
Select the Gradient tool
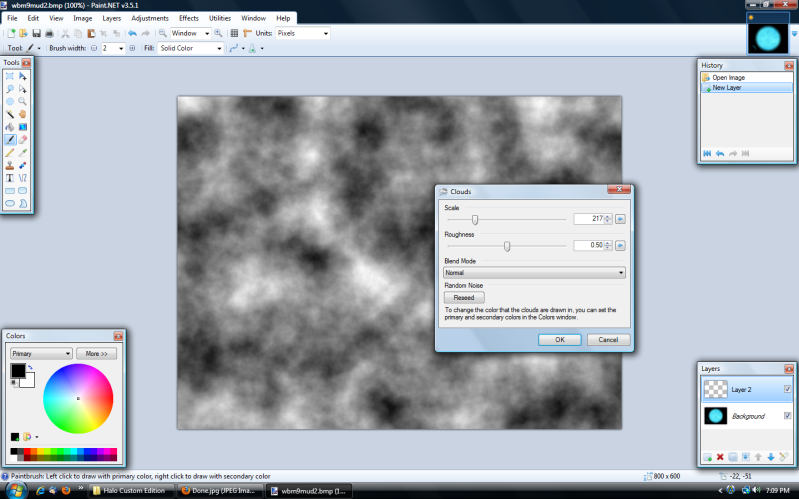(22, 127)
